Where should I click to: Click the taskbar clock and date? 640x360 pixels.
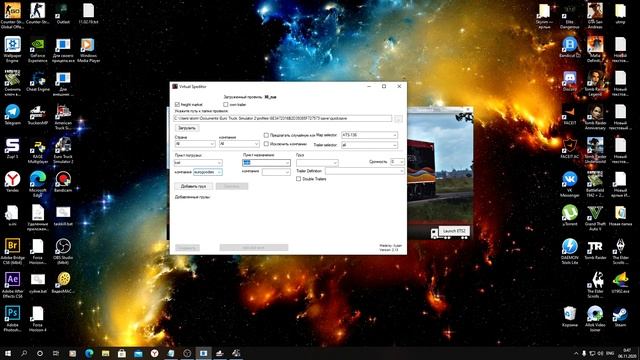[626, 353]
